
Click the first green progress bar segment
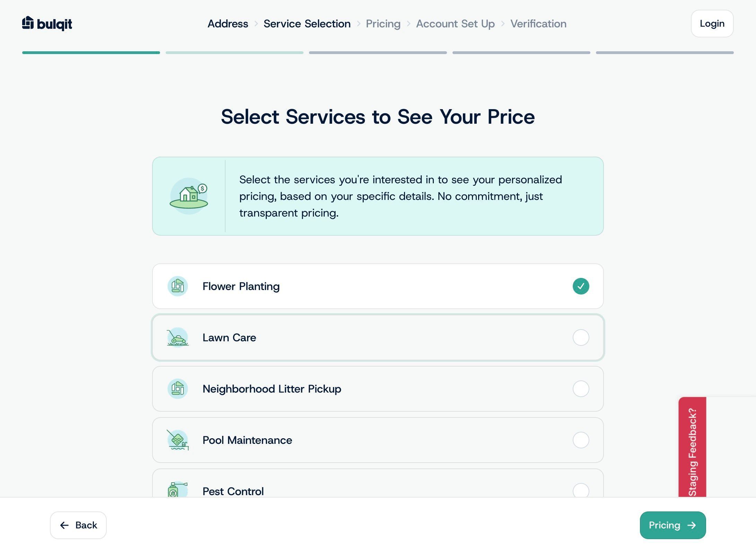tap(91, 53)
